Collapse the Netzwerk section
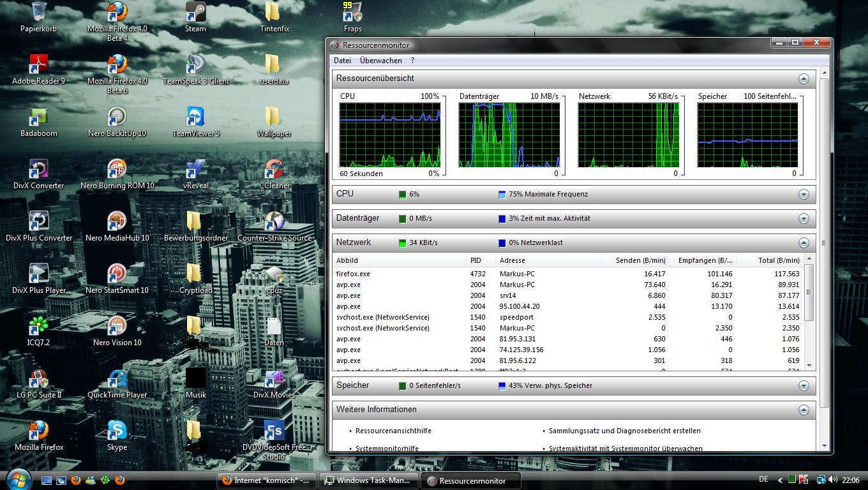 pos(804,242)
